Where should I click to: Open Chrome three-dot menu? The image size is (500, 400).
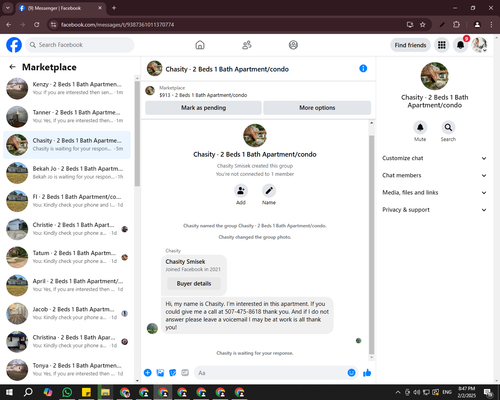(x=491, y=25)
